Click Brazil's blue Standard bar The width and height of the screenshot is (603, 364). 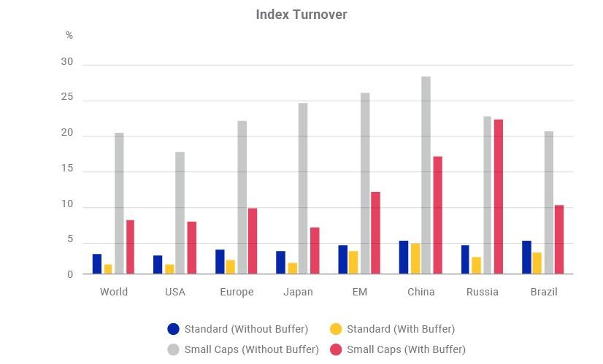[x=526, y=257]
